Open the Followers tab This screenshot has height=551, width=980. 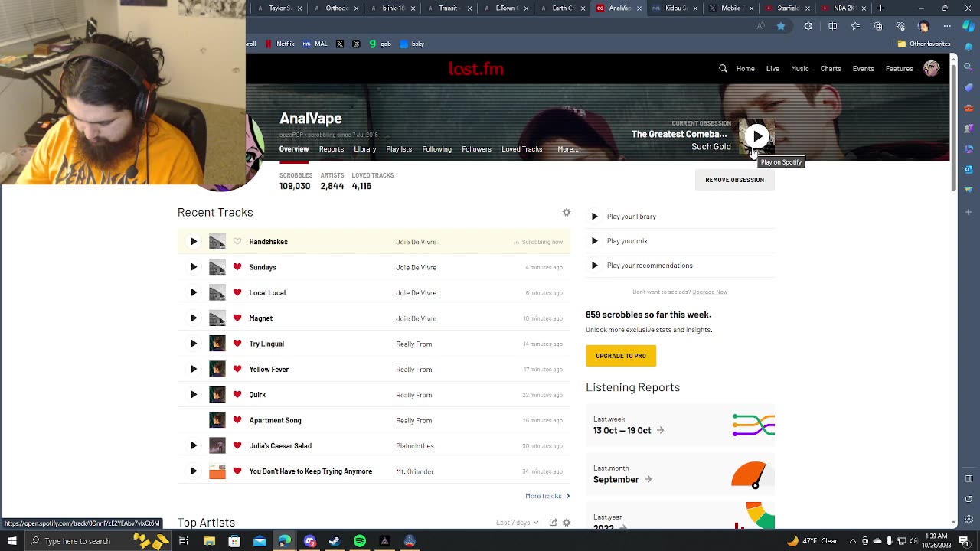(477, 149)
